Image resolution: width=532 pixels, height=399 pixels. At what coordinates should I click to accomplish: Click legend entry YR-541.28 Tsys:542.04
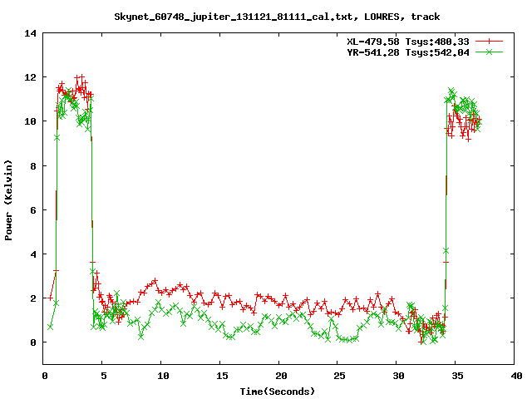(x=408, y=52)
